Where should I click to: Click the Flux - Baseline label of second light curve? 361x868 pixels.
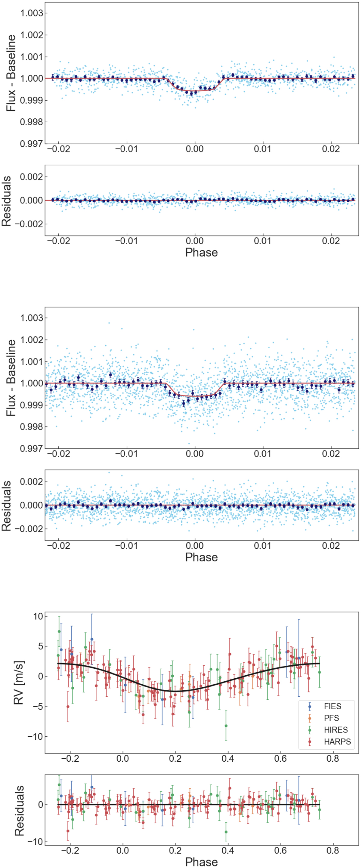point(11,378)
